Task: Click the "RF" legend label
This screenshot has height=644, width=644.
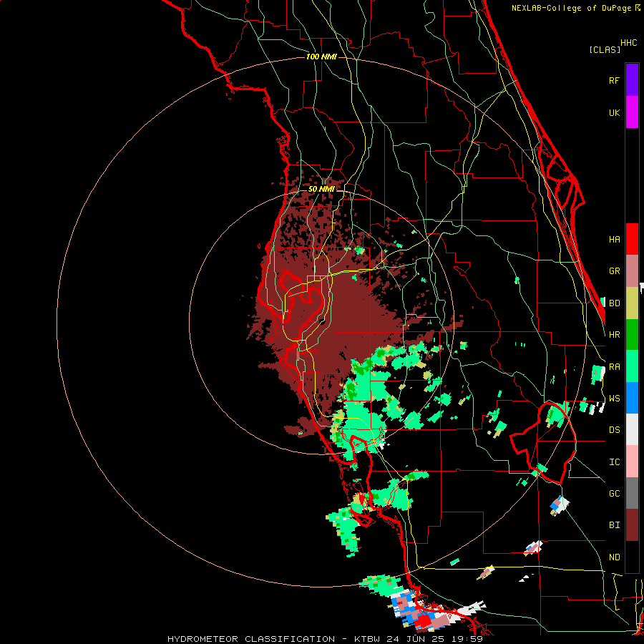Action: click(x=614, y=80)
